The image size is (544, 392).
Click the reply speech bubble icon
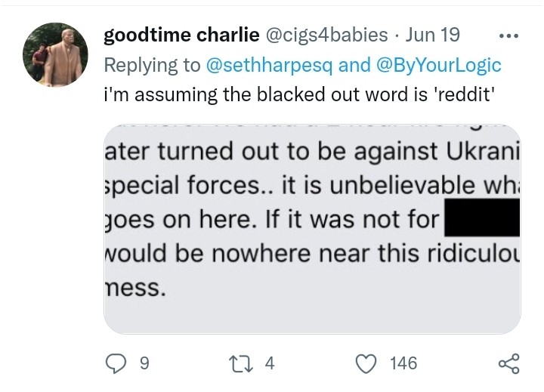[114, 364]
